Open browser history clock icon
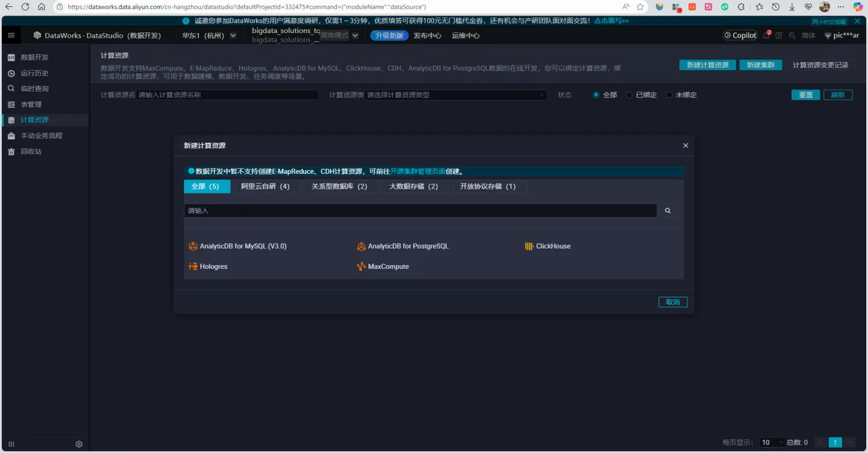 tap(776, 7)
